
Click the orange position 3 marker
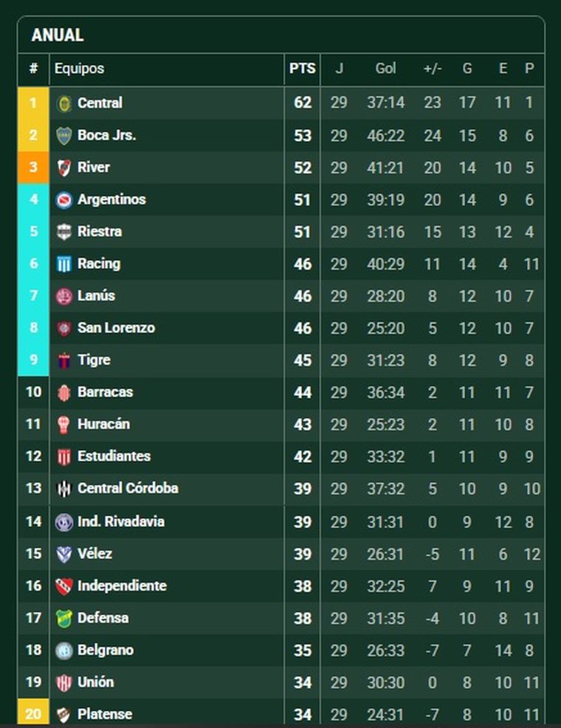point(33,168)
